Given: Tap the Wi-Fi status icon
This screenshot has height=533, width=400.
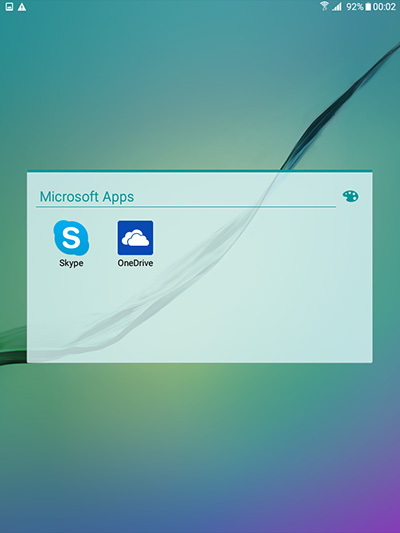Looking at the screenshot, I should click(324, 6).
